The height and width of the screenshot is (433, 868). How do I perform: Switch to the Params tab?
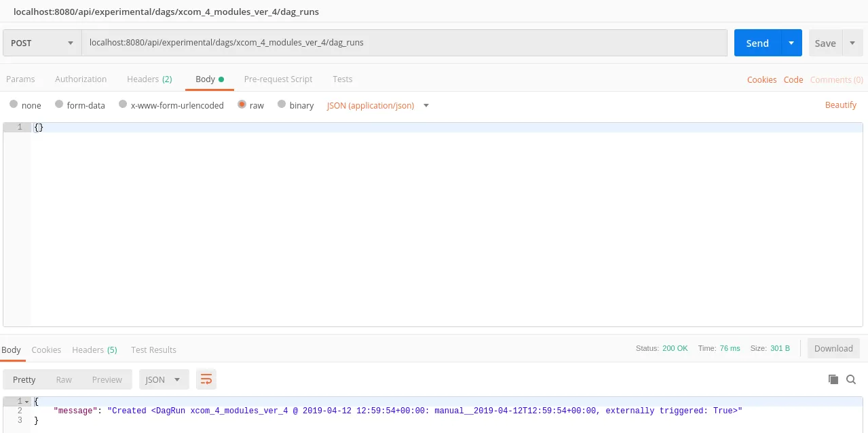coord(20,79)
